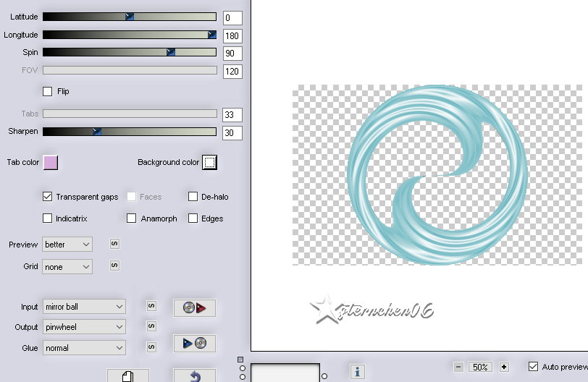Open the Preview quality dropdown
Image resolution: width=588 pixels, height=382 pixels.
pos(67,245)
